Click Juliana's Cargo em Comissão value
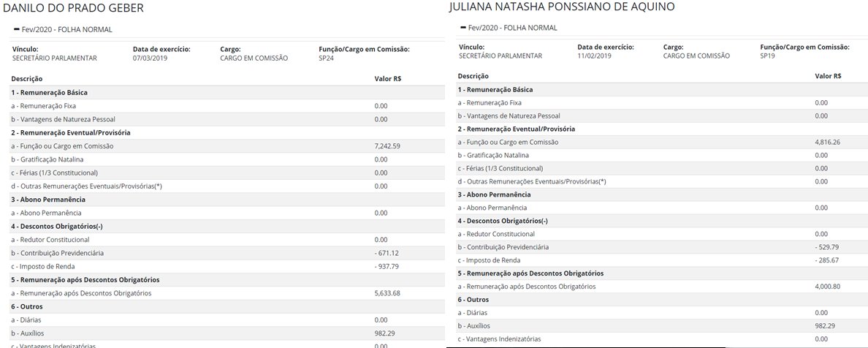Viewport: 868px width, 348px height. 696,56
